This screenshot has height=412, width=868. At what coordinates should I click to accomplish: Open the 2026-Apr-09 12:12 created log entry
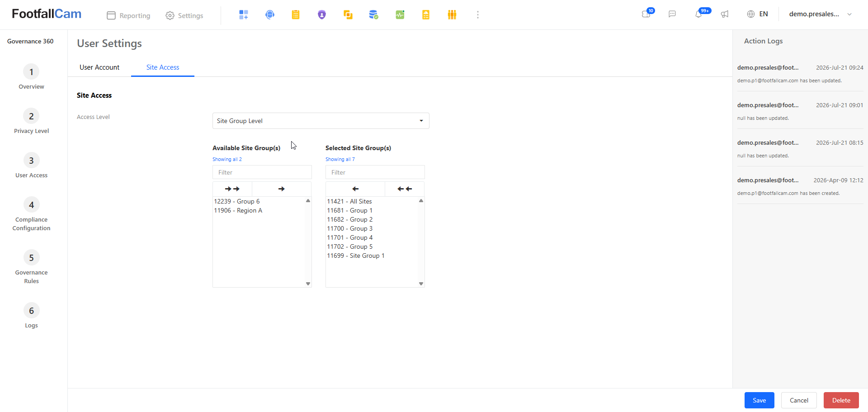(x=800, y=186)
